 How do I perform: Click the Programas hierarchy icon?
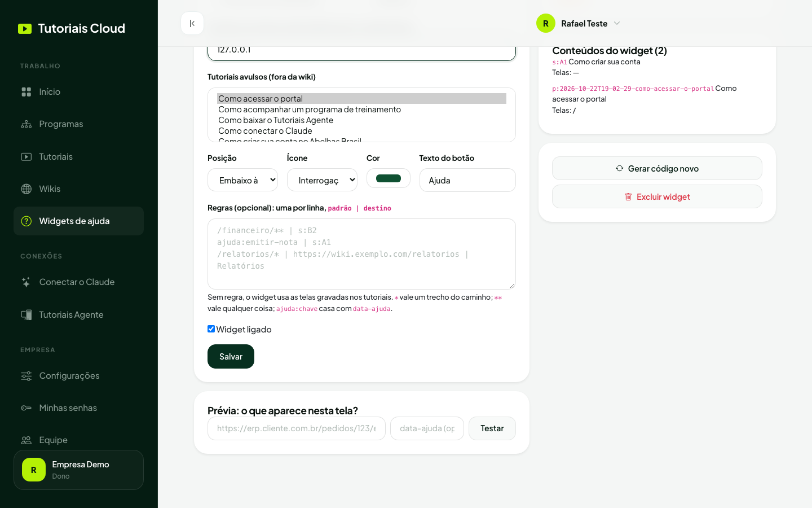(x=27, y=124)
